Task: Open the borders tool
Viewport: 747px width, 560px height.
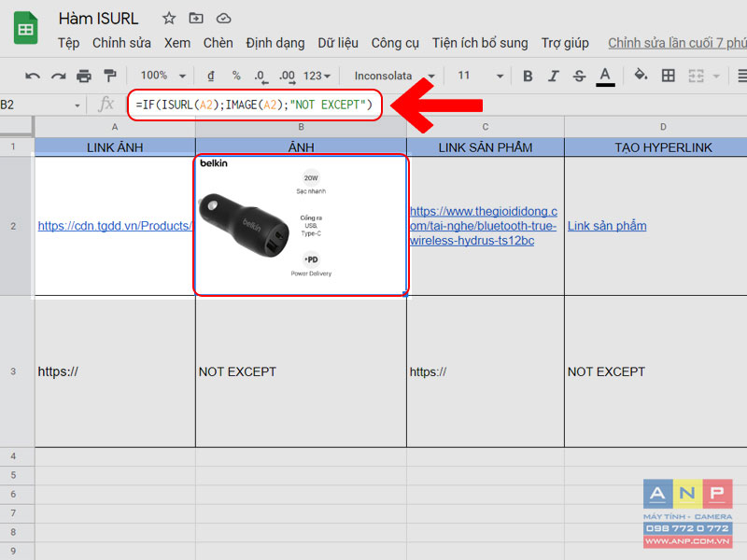Action: [x=668, y=76]
